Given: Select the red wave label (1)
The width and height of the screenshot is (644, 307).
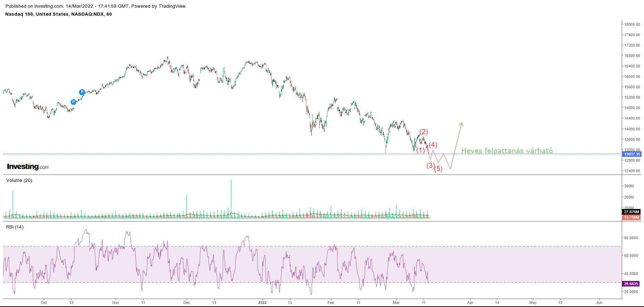Looking at the screenshot, I should coord(421,150).
